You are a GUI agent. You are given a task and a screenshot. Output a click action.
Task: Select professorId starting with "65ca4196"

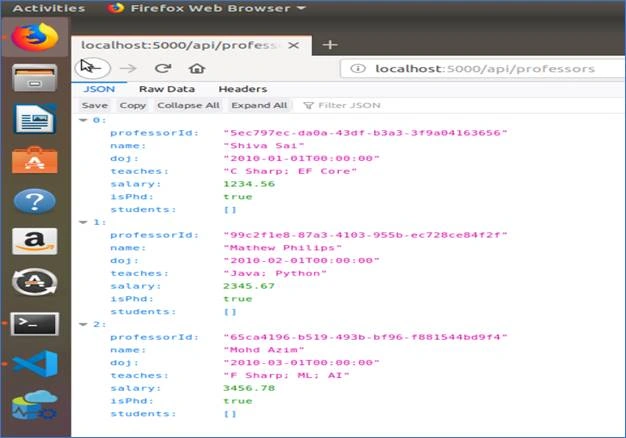(x=365, y=337)
